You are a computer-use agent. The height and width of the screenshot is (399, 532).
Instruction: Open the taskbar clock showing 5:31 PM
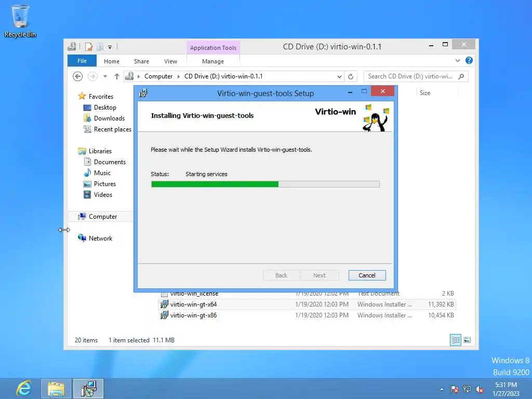coord(506,389)
